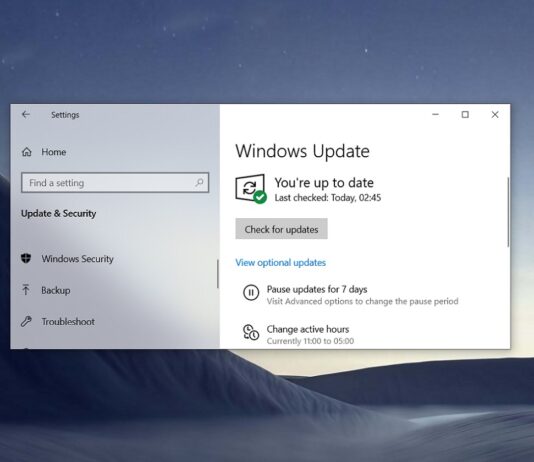Click the Home house icon
The height and width of the screenshot is (462, 534).
27,152
